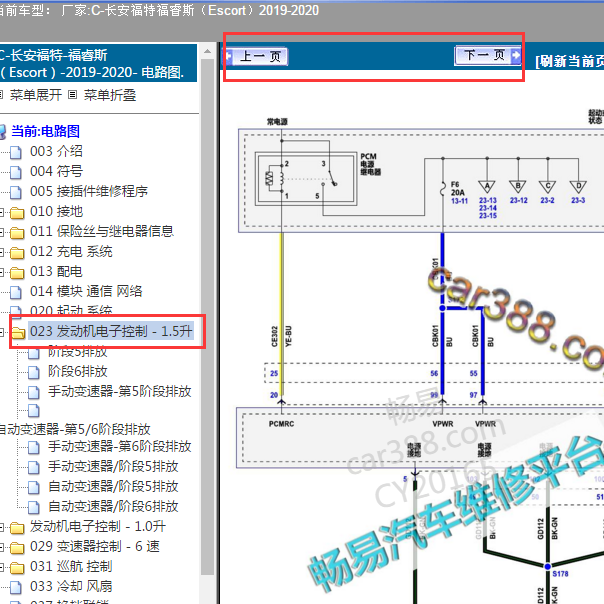Open the 013 配电 folder

[x=56, y=272]
